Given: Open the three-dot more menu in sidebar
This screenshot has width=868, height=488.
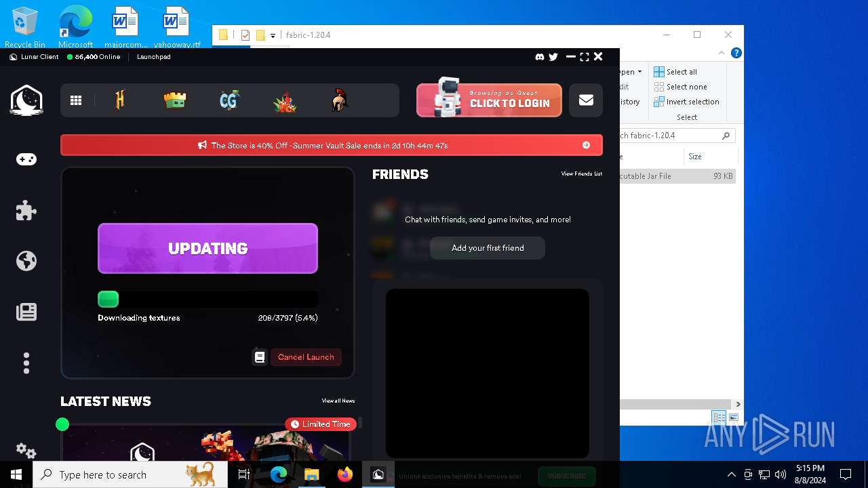Looking at the screenshot, I should point(26,363).
